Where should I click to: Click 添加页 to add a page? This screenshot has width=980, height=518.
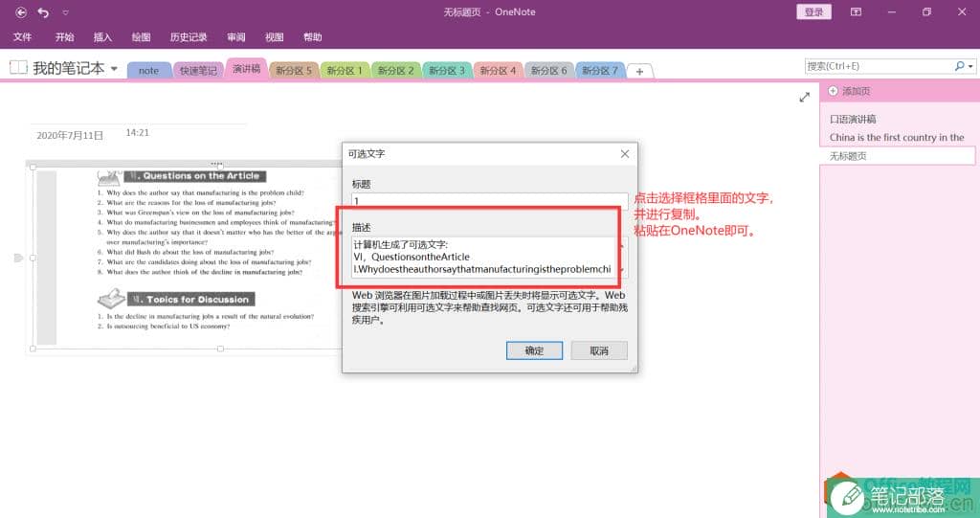850,91
